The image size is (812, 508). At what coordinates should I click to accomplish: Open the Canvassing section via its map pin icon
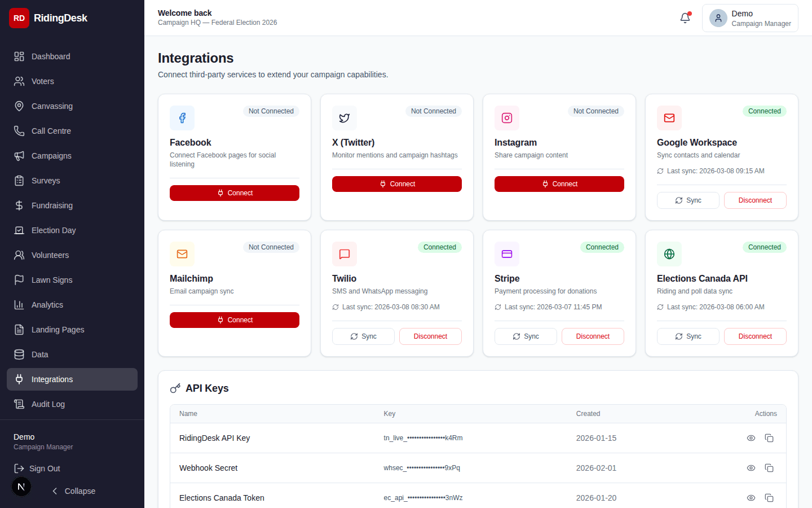tap(20, 106)
